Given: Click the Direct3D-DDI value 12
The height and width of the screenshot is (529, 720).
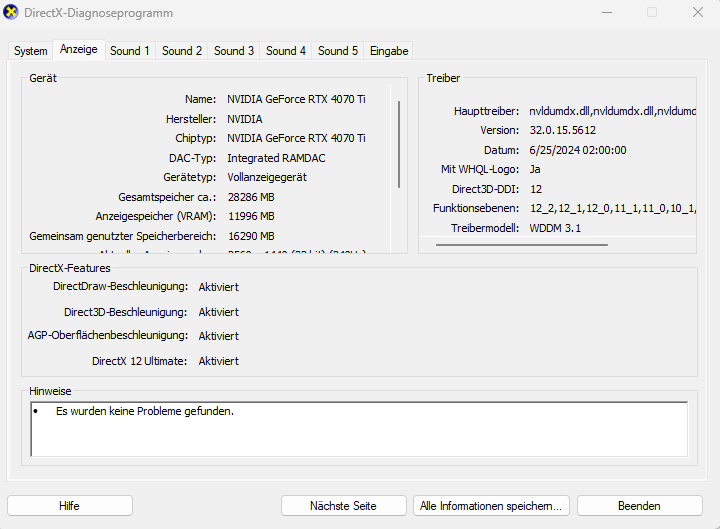Looking at the screenshot, I should click(536, 189).
